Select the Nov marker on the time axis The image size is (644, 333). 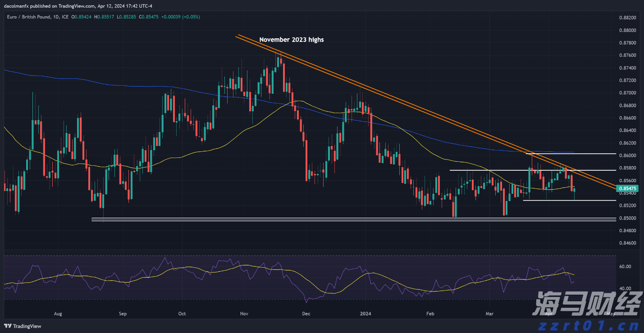(244, 313)
